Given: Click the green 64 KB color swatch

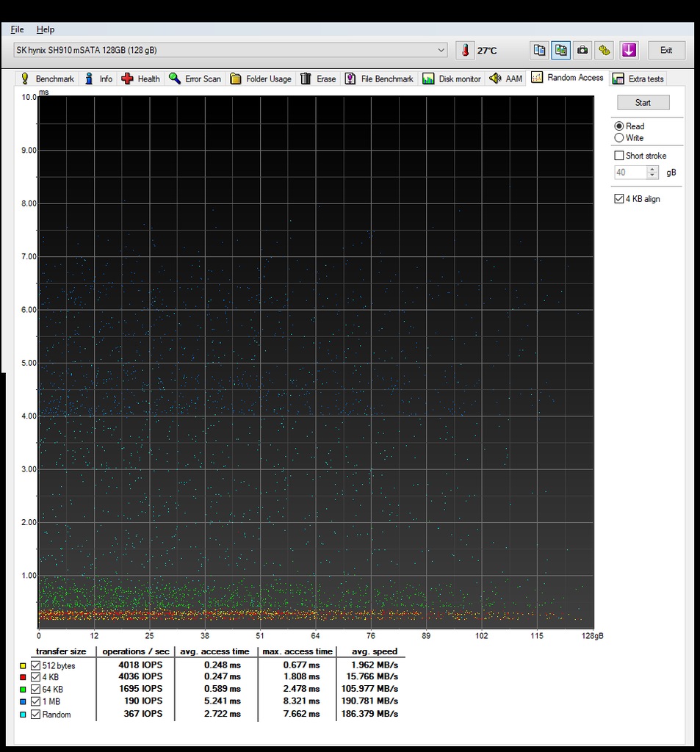Looking at the screenshot, I should tap(23, 690).
